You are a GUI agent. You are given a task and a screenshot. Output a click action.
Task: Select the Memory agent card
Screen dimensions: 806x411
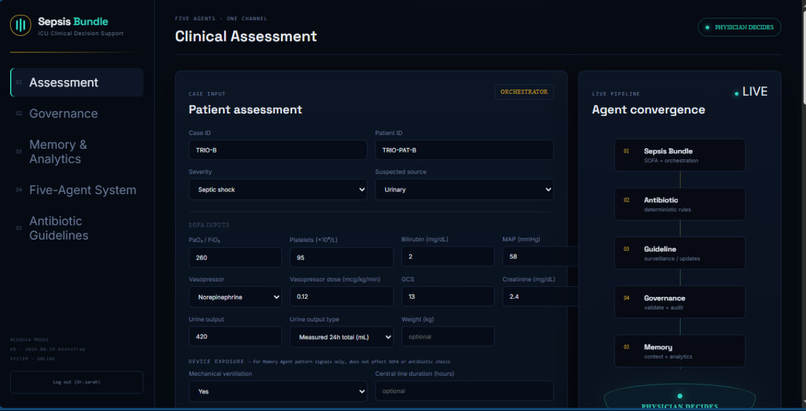680,351
